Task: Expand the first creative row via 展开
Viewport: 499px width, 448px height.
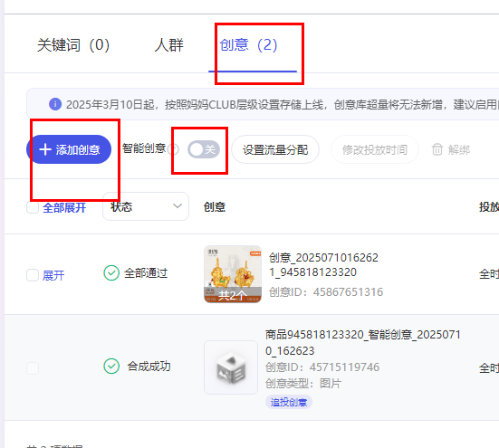Action: (53, 275)
